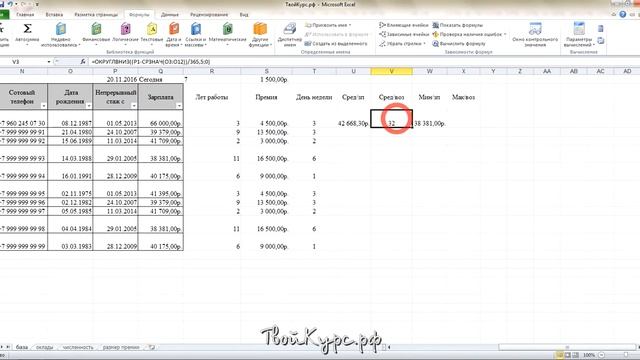Select cell 20.11.2016 Сегодня
The width and height of the screenshot is (640, 360).
[x=135, y=80]
